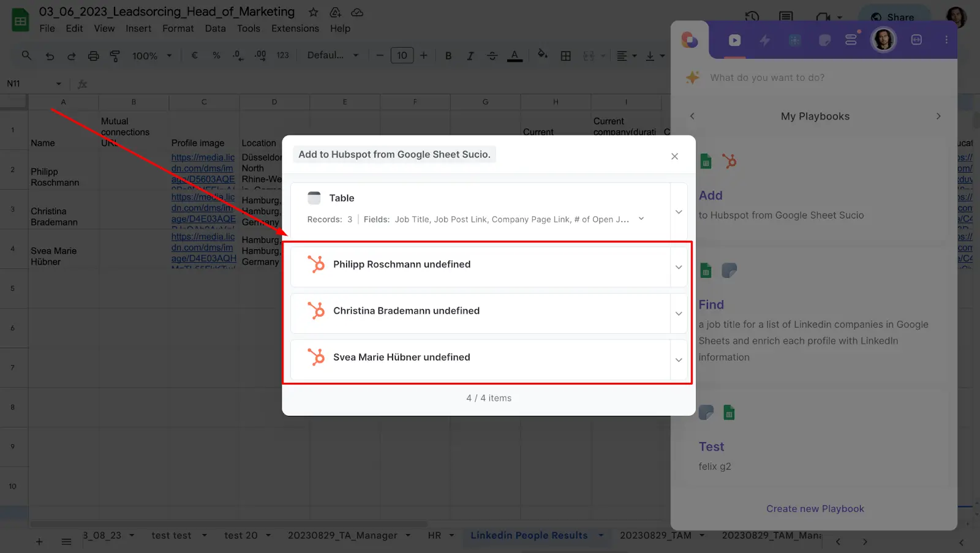Open the Extensions menu
The width and height of the screenshot is (980, 553).
point(295,28)
